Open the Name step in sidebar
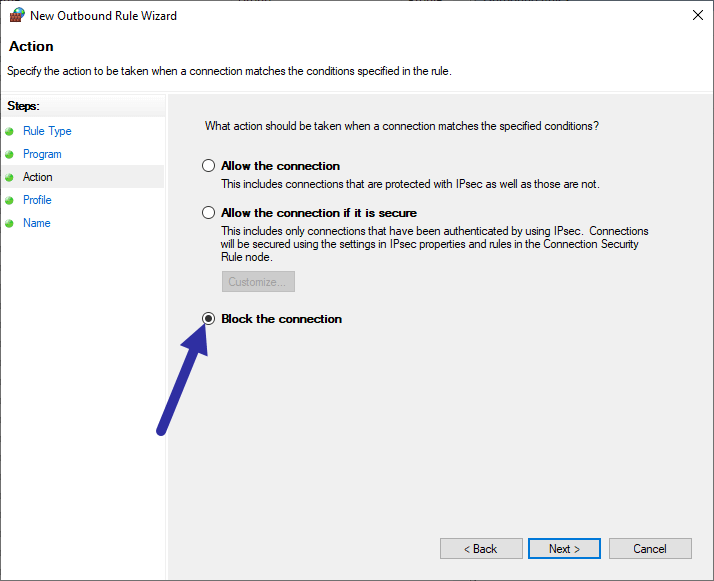 point(36,223)
